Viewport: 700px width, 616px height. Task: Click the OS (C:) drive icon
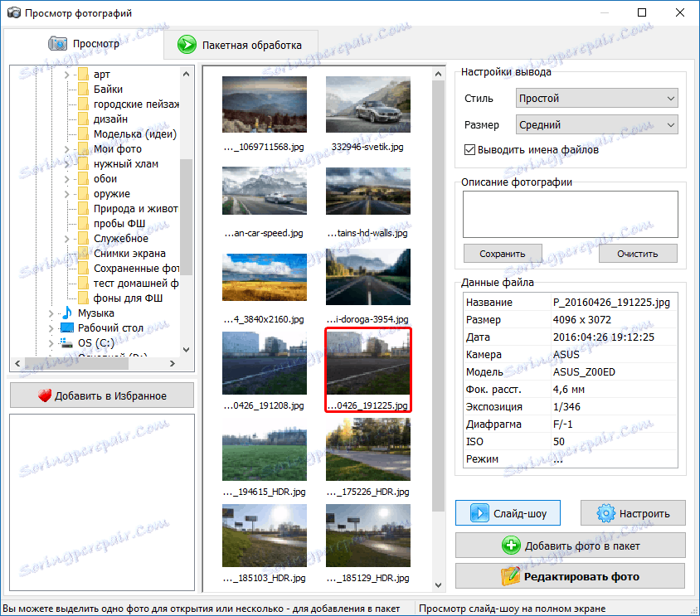[67, 342]
